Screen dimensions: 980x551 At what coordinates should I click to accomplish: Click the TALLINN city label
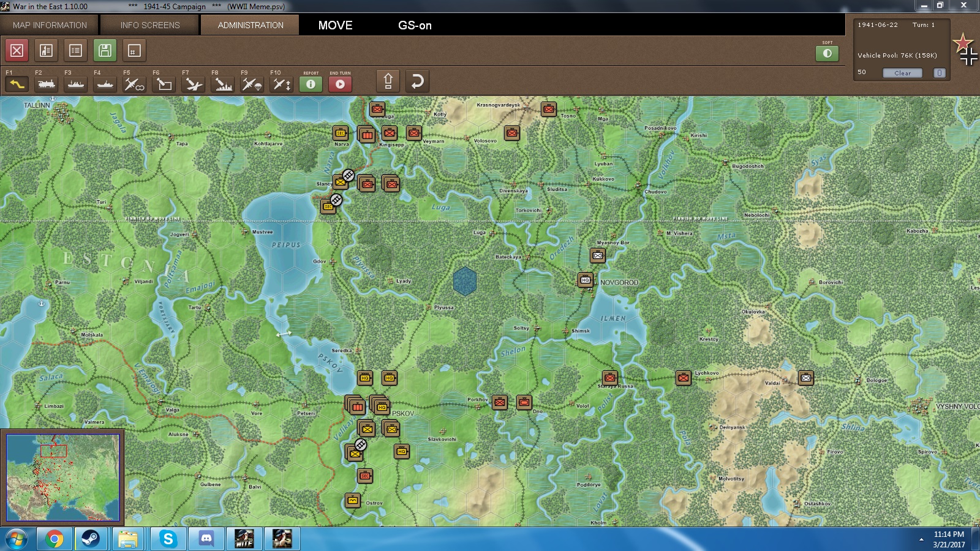point(37,105)
